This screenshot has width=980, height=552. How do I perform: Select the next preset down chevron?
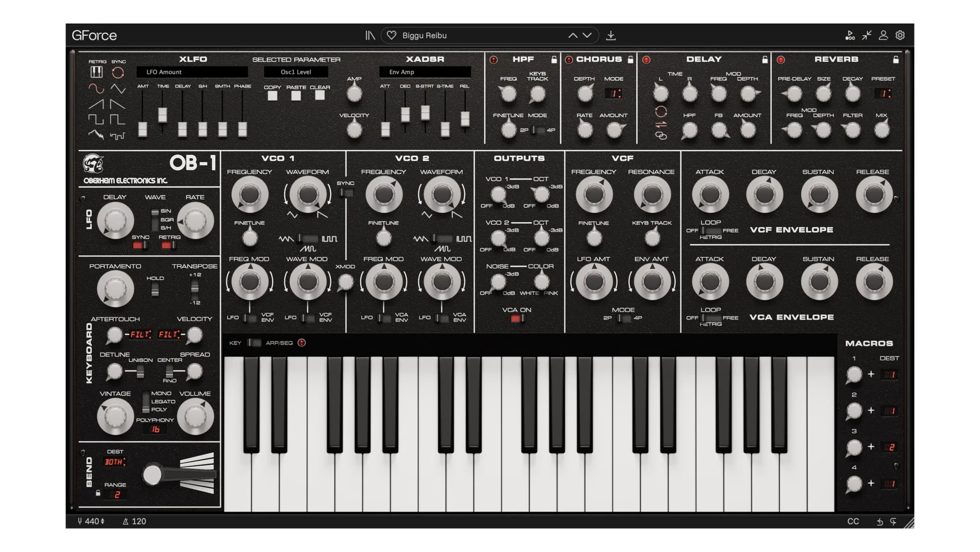click(587, 35)
